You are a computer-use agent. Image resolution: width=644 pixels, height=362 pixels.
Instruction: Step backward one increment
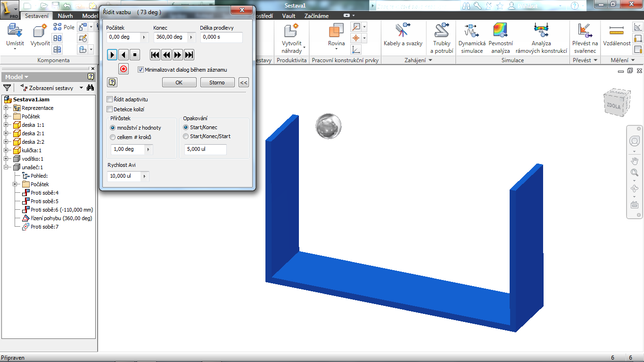pos(166,55)
